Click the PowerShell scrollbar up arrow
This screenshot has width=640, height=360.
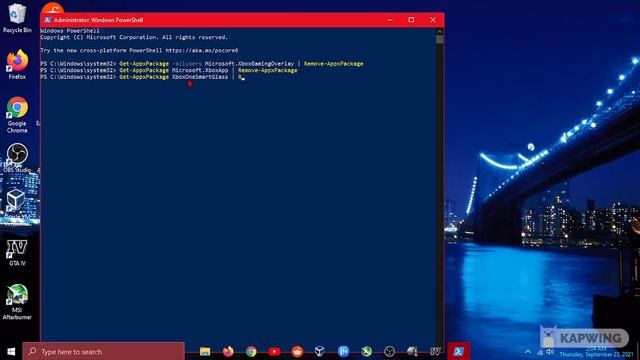point(440,31)
